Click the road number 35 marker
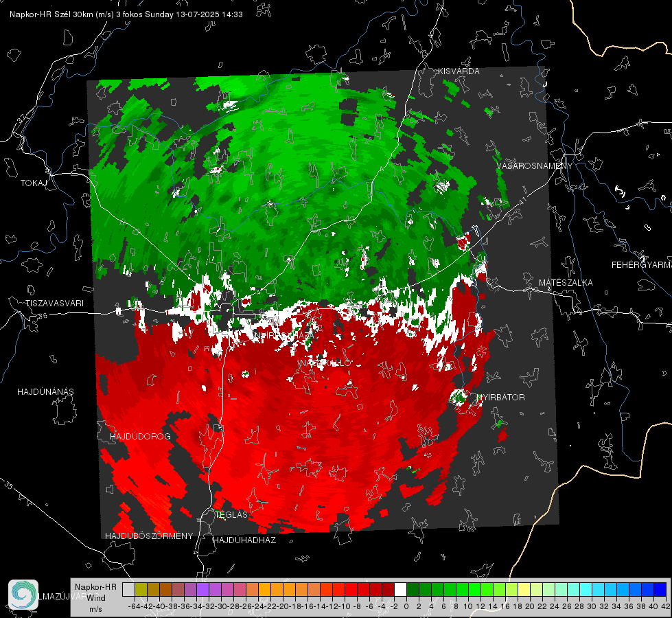The image size is (672, 618). click(x=9, y=485)
